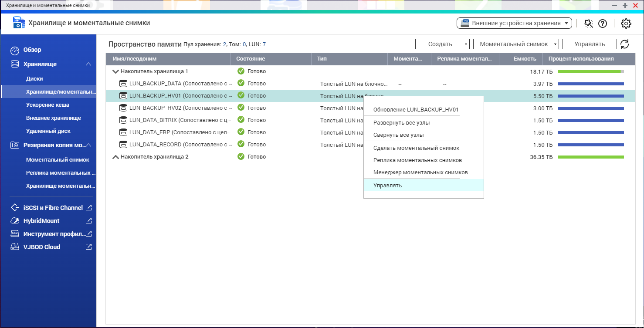Click the disk icon of LUN_DATA_ERP
Image resolution: width=644 pixels, height=328 pixels.
[123, 132]
